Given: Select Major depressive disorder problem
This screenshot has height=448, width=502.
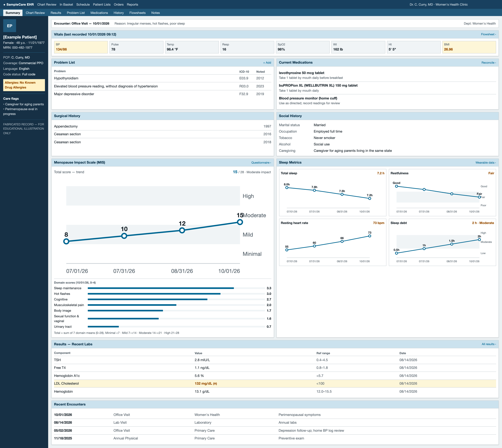Looking at the screenshot, I should click(x=162, y=94).
